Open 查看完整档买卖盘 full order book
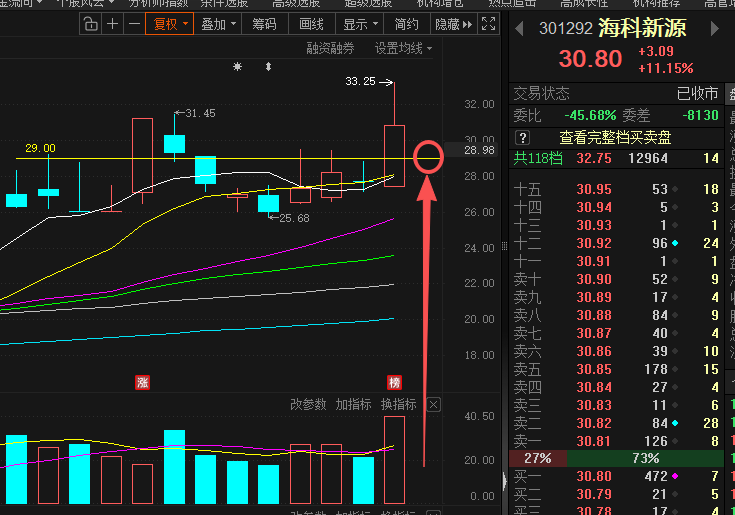735x515 pixels. coord(615,138)
